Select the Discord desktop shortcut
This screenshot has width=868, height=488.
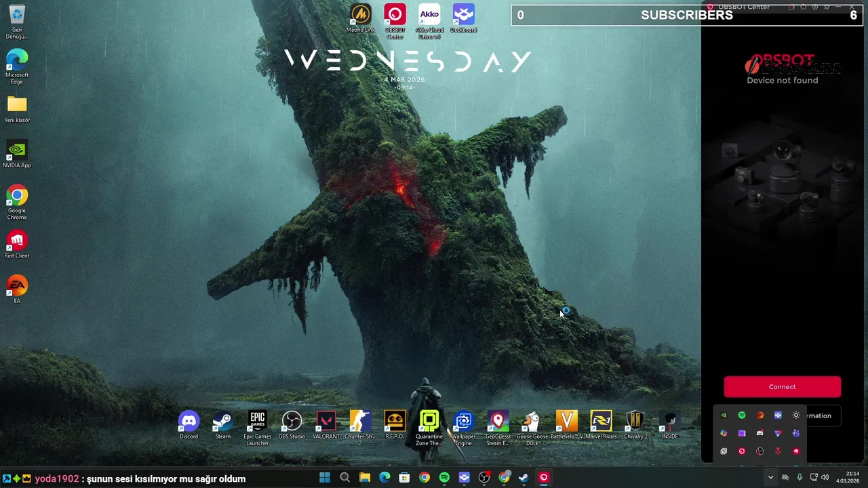click(189, 425)
